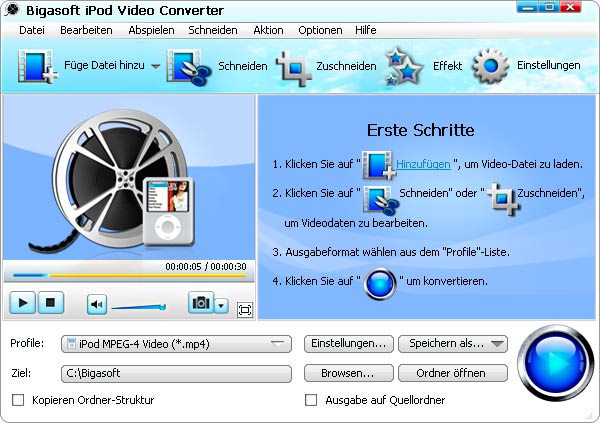This screenshot has height=423, width=600.
Task: Click the Einstellungen... button beside Profile
Action: (349, 343)
